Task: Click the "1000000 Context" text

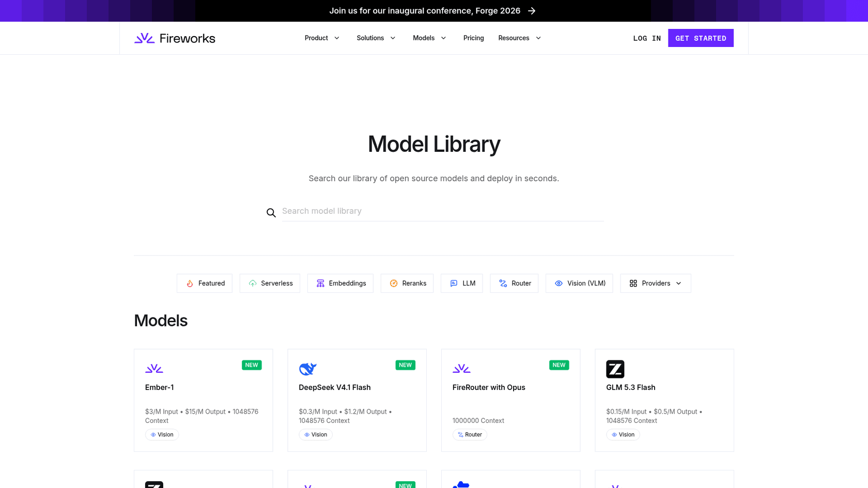Action: (x=478, y=421)
